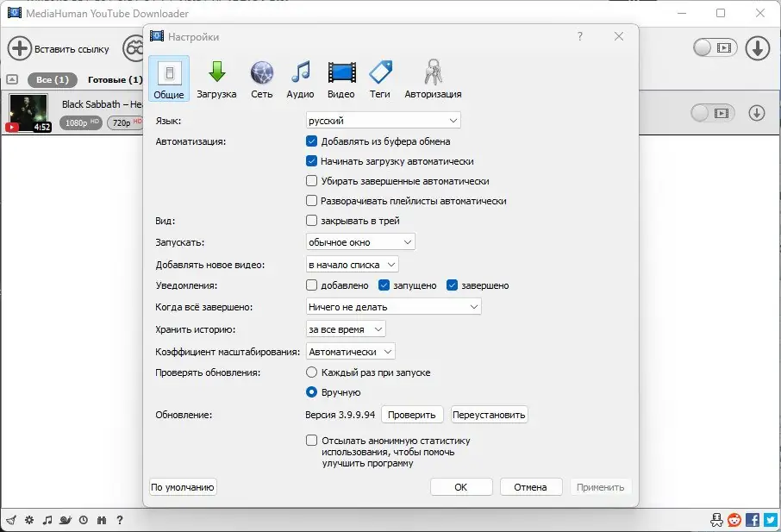Enable Убирать завершенные автоматически
The image size is (781, 532).
pyautogui.click(x=310, y=180)
